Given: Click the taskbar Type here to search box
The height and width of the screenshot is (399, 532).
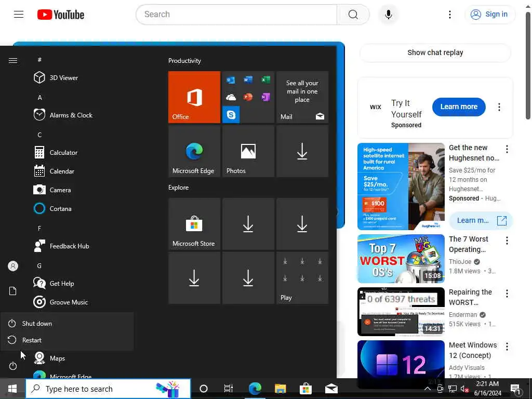Looking at the screenshot, I should pyautogui.click(x=108, y=389).
